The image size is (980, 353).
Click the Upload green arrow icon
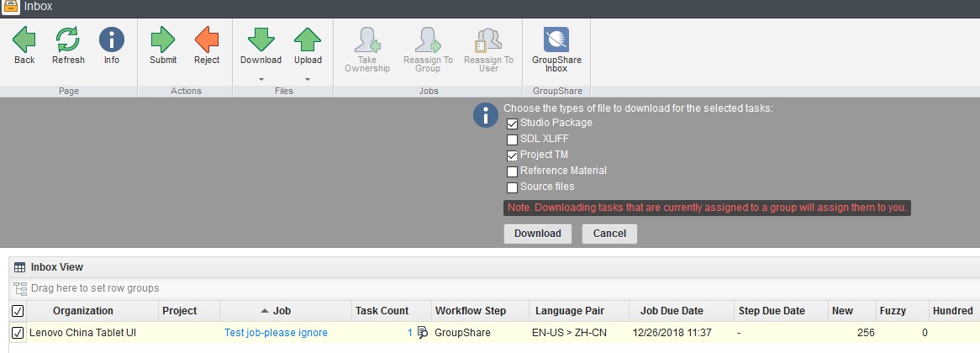pyautogui.click(x=308, y=40)
